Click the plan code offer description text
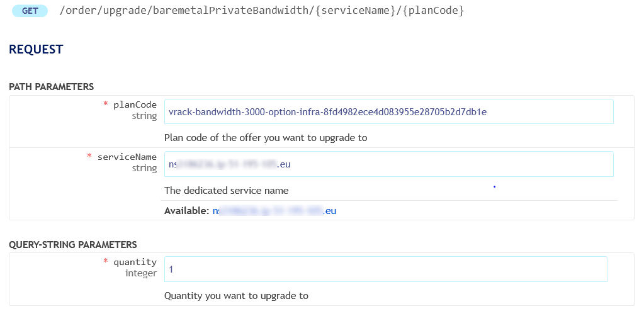 coord(265,137)
